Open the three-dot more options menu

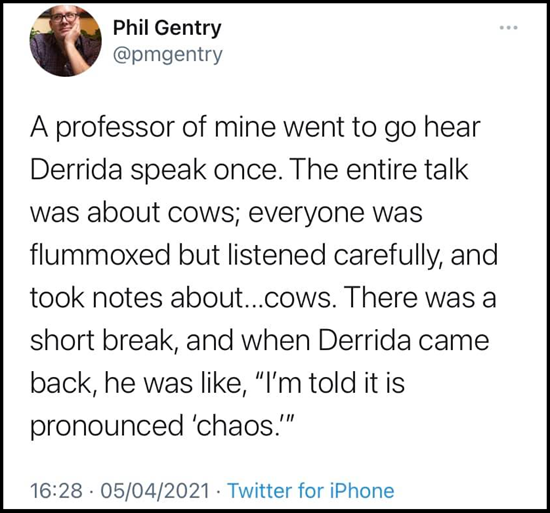(509, 27)
